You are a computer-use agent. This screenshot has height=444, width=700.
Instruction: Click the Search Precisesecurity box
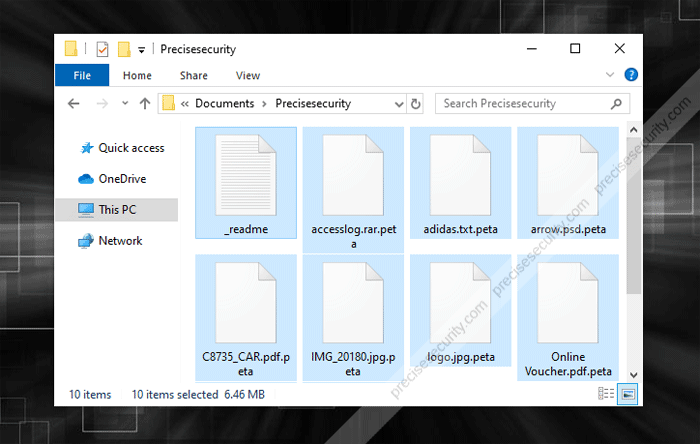click(x=532, y=104)
